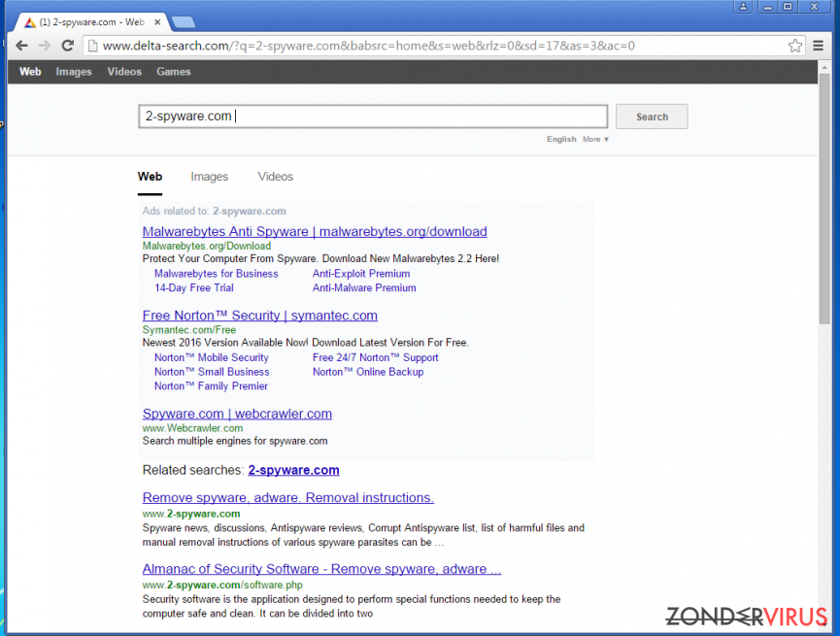Switch to the Web results tab
This screenshot has width=840, height=636.
point(150,177)
